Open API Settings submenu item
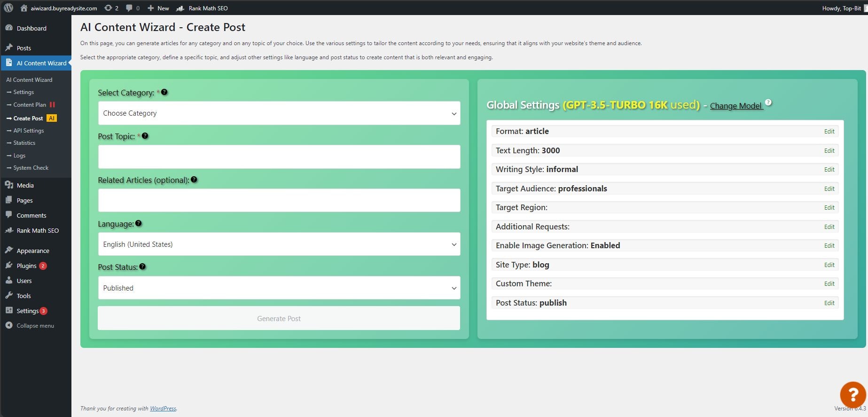This screenshot has width=868, height=417. [x=29, y=131]
